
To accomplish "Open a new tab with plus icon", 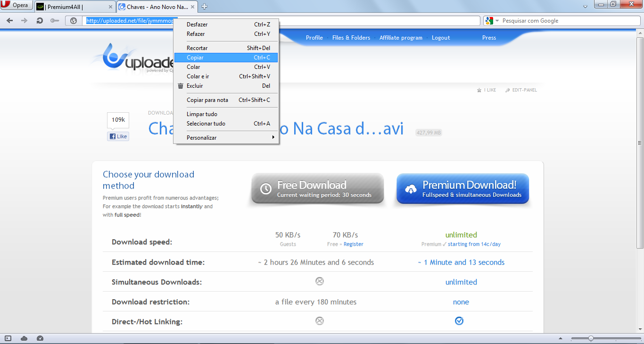I will pos(204,7).
